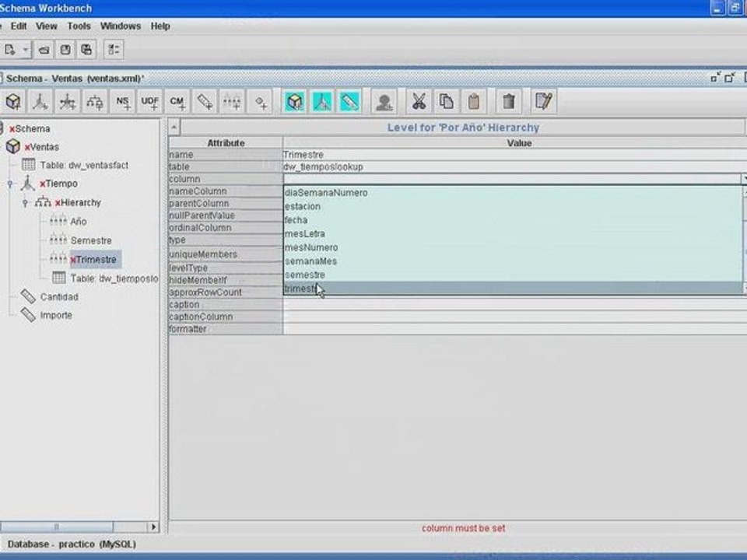Image resolution: width=747 pixels, height=560 pixels.
Task: Choose estacion from the column list
Action: 513,207
